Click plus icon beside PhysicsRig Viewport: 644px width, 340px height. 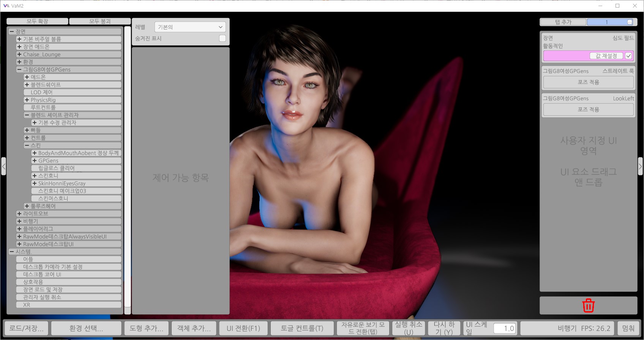tap(27, 100)
